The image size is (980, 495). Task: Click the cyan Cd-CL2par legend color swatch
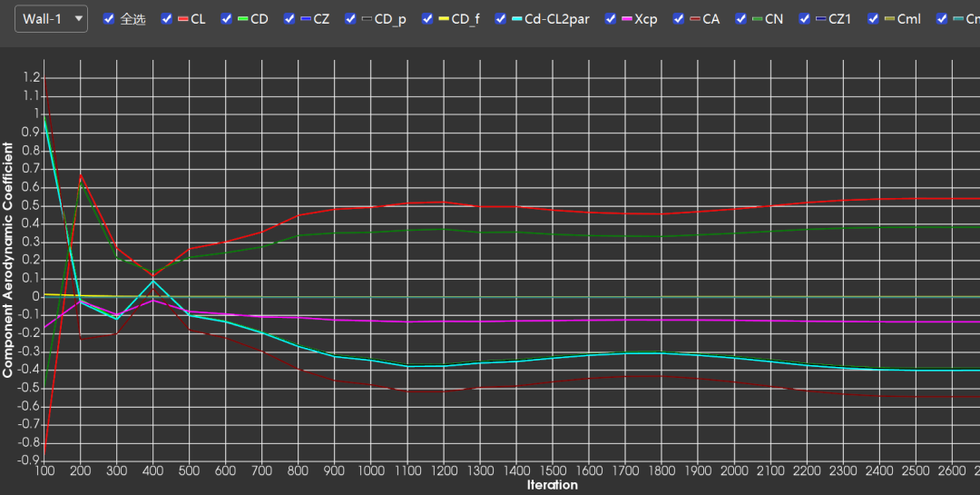[x=517, y=19]
